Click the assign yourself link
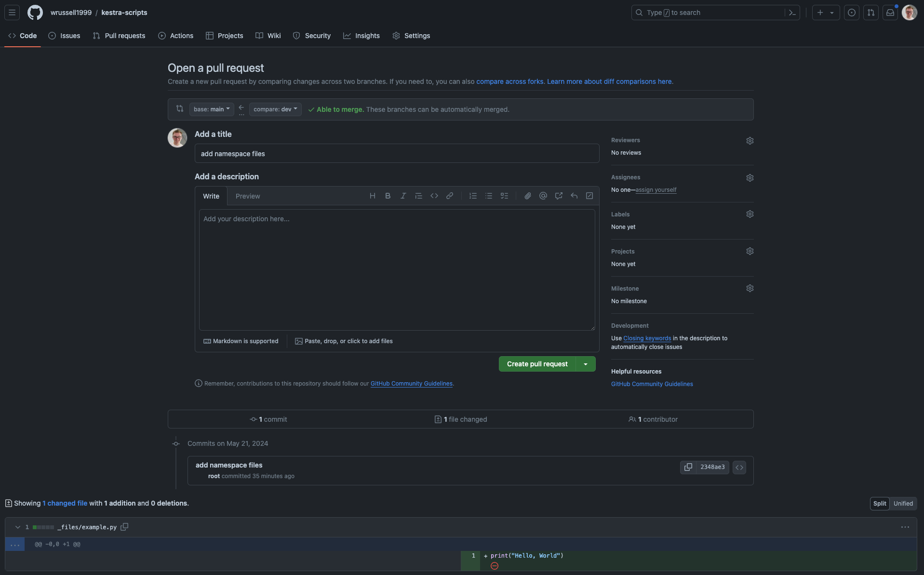 [x=656, y=190]
